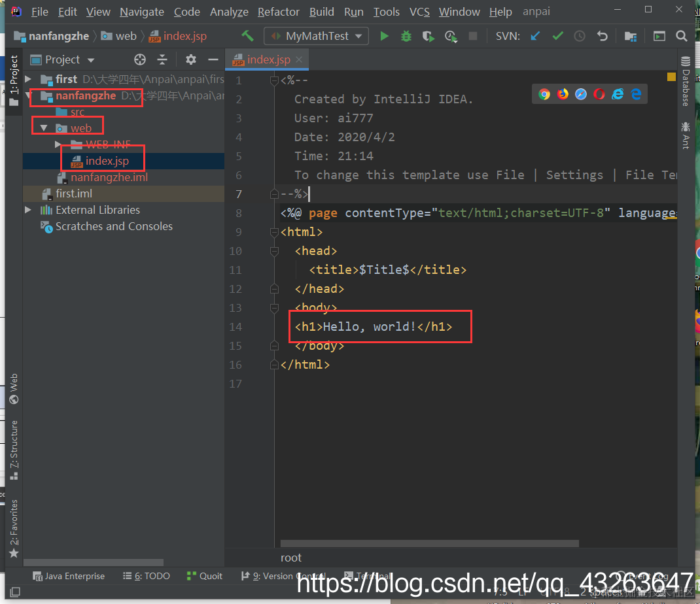Expand External Libraries node
This screenshot has width=700, height=604.
click(28, 210)
